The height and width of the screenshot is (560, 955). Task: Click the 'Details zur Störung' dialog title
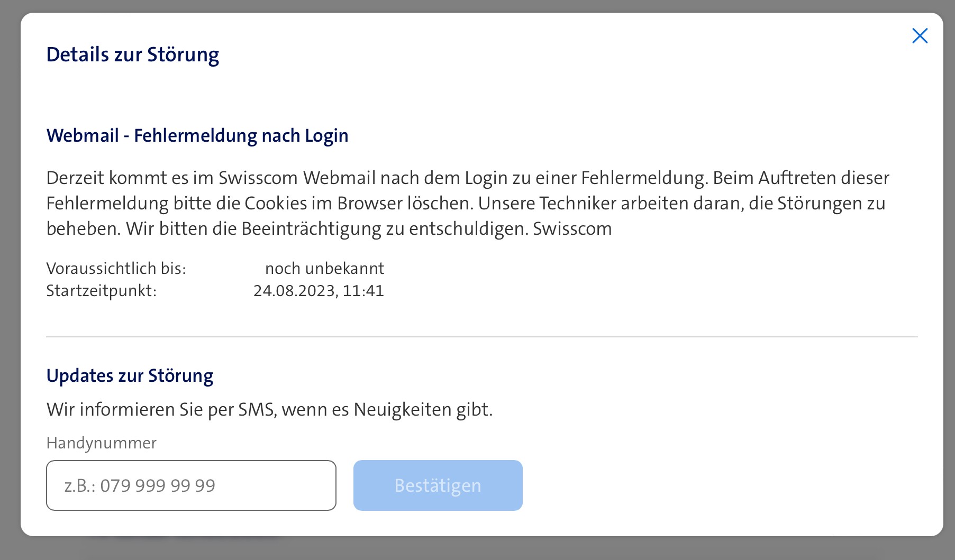(132, 55)
